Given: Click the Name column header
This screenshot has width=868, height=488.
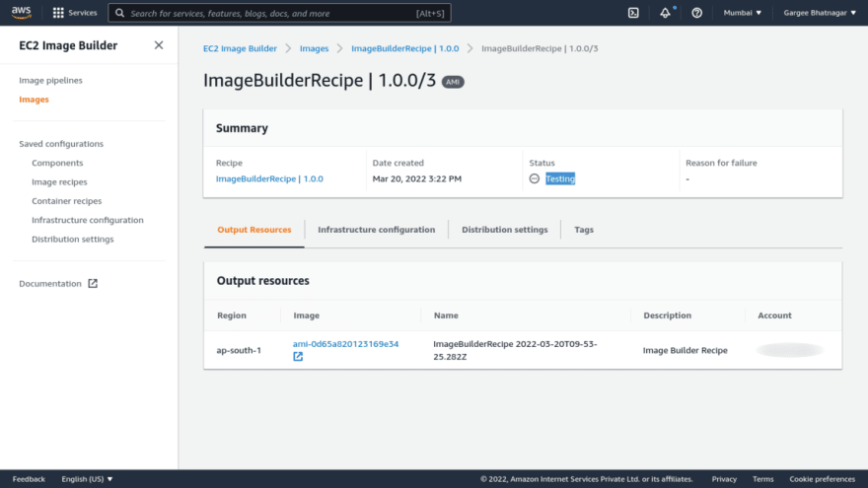Looking at the screenshot, I should point(446,315).
